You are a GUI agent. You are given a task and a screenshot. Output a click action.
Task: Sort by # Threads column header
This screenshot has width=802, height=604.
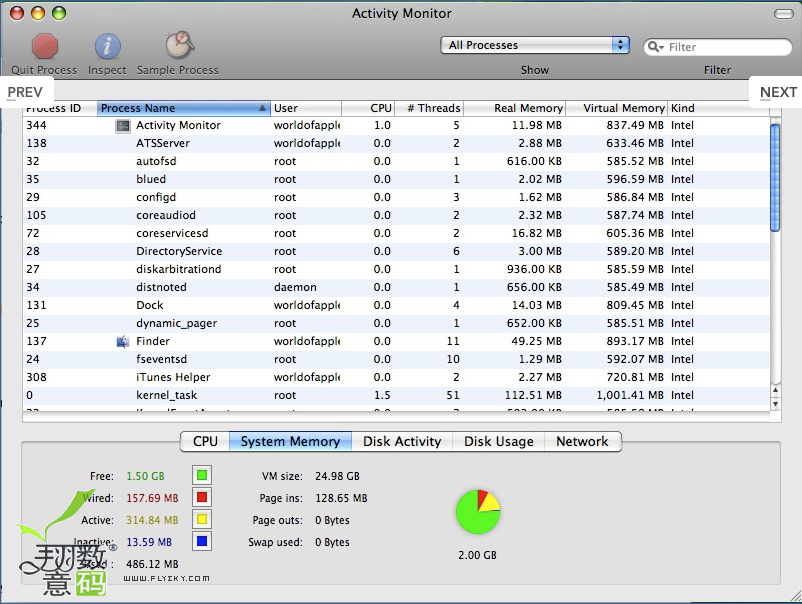pyautogui.click(x=429, y=108)
